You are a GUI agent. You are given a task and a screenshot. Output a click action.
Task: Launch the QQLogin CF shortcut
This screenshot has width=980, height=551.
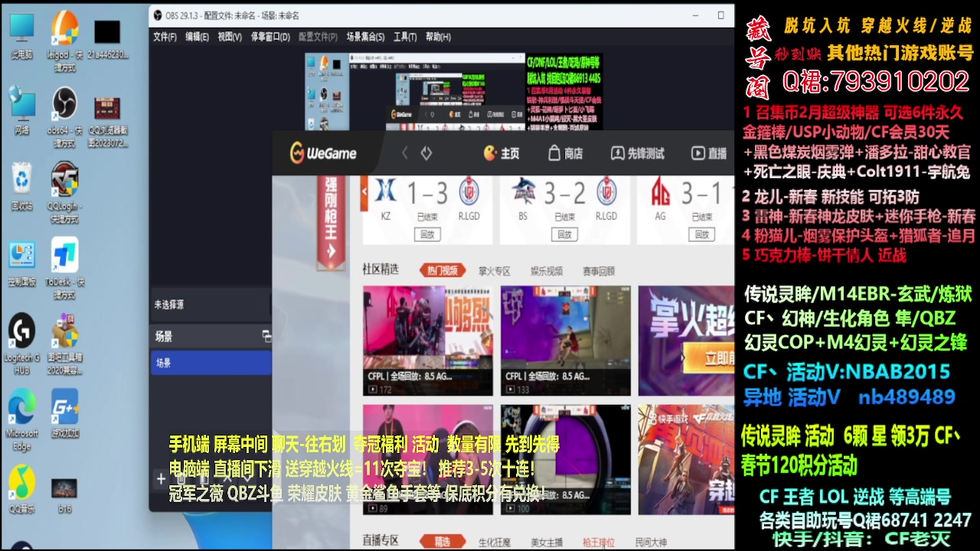[x=65, y=193]
